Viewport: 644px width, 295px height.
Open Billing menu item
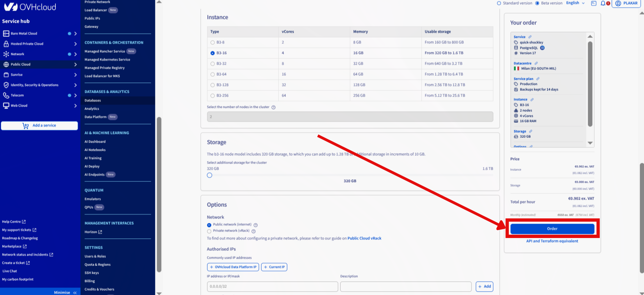point(90,281)
